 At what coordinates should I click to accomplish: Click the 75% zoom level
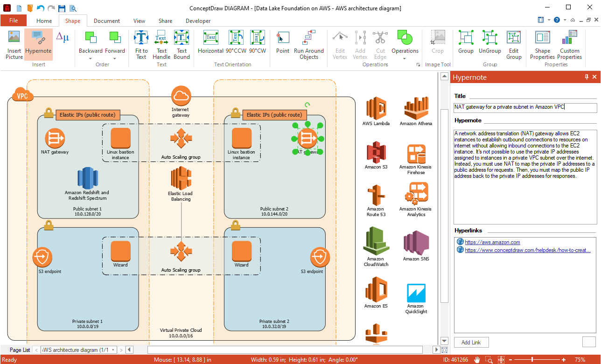coord(580,360)
